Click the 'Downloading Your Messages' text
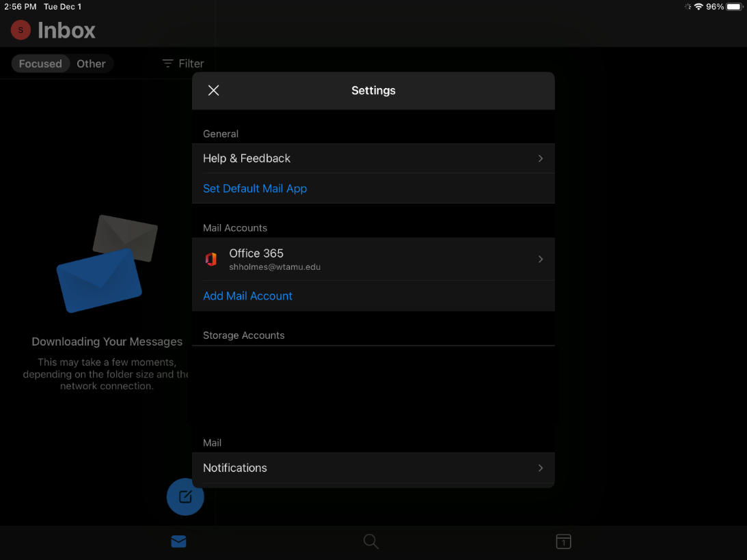The image size is (747, 560). pos(107,341)
